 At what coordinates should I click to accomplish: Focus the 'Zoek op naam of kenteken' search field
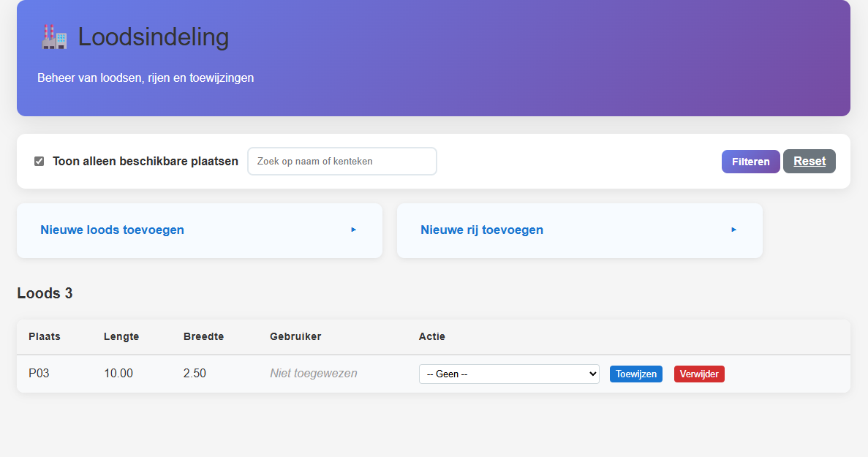[x=342, y=161]
